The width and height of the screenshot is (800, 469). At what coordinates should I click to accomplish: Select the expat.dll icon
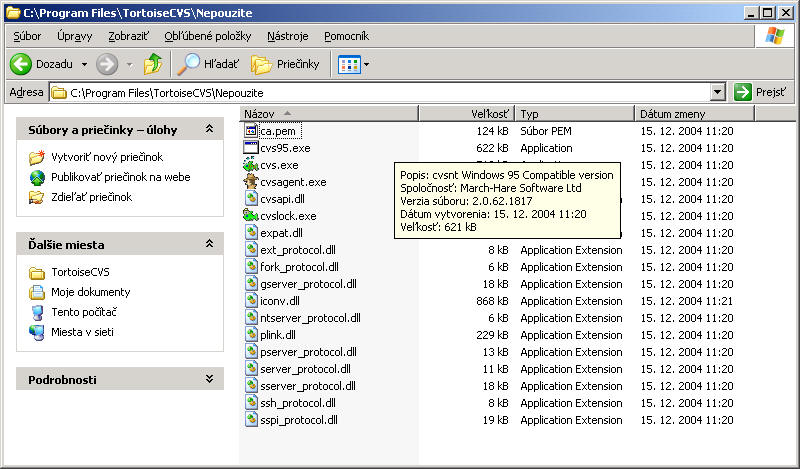(251, 233)
